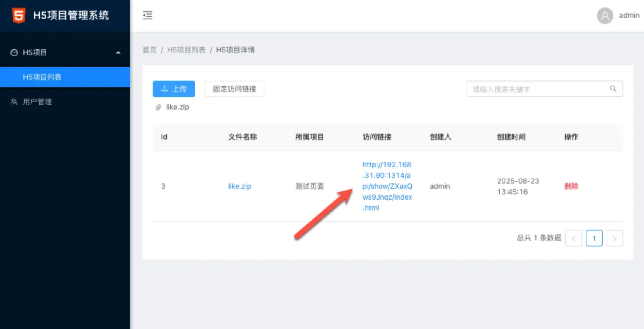The image size is (644, 329).
Task: Collapse the H5项目 submenu chevron
Action: 118,53
